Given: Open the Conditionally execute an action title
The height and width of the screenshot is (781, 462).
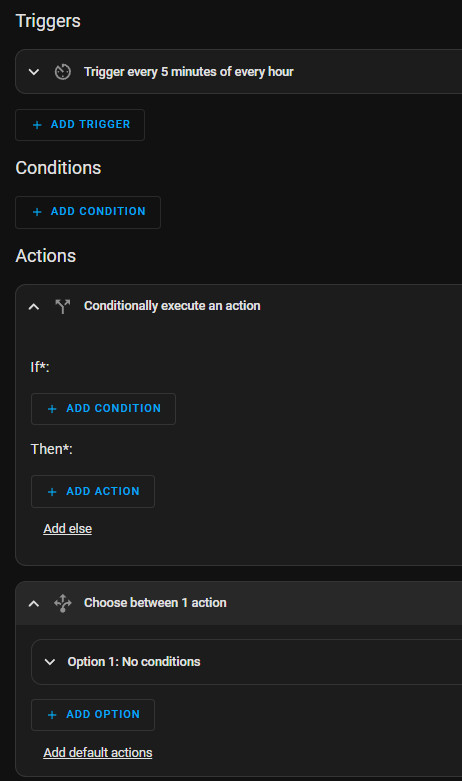Looking at the screenshot, I should (172, 306).
